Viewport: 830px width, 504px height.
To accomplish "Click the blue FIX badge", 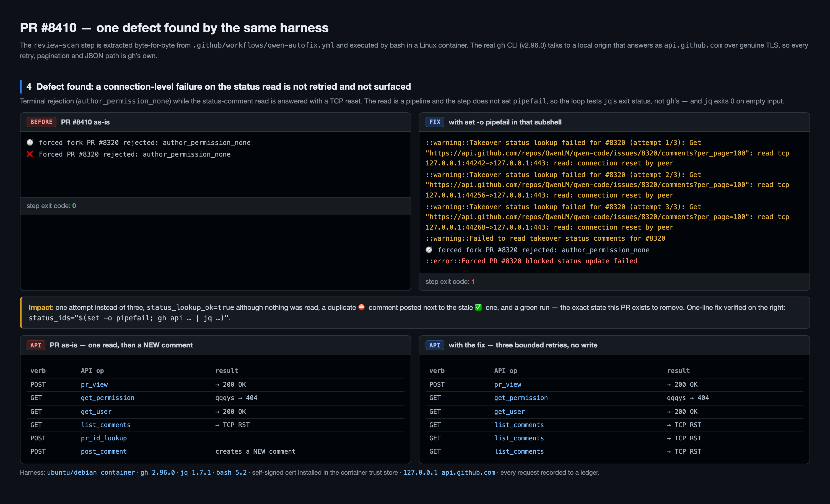I will (x=435, y=122).
